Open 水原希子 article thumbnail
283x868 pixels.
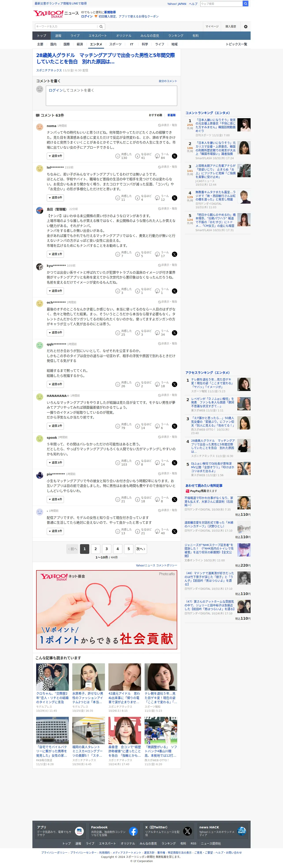pos(88,677)
